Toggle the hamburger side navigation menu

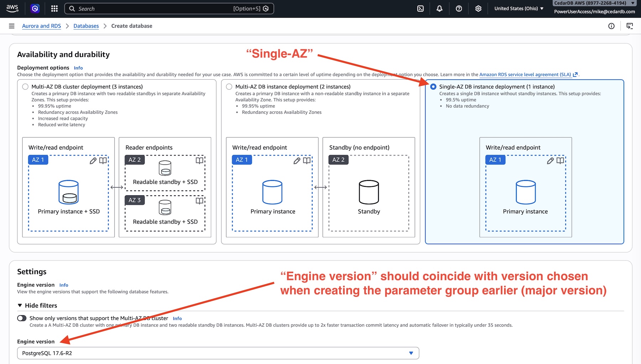[12, 26]
